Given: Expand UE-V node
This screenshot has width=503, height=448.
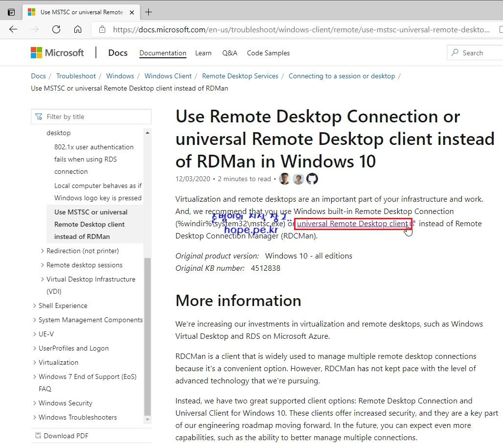Looking at the screenshot, I should pyautogui.click(x=35, y=334).
